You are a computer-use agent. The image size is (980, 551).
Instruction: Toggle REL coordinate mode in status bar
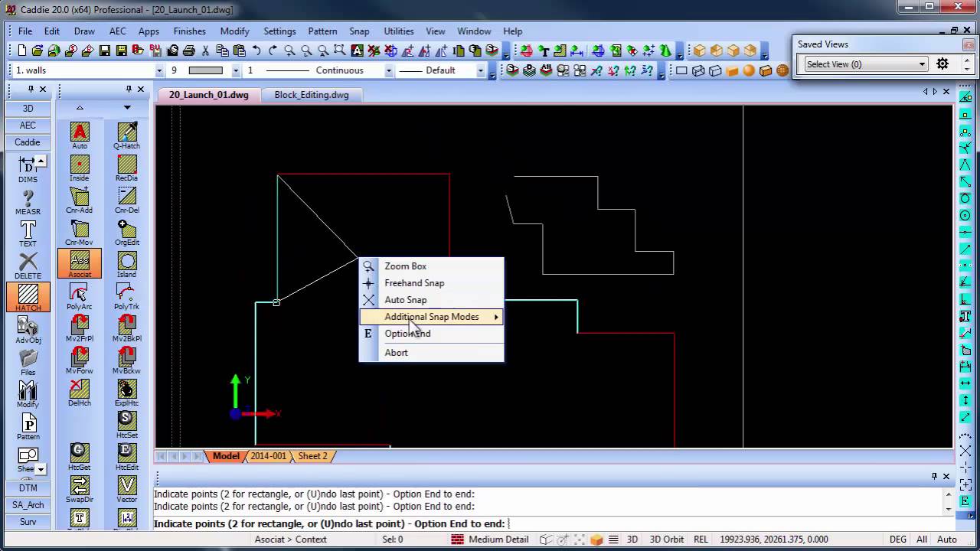point(701,540)
